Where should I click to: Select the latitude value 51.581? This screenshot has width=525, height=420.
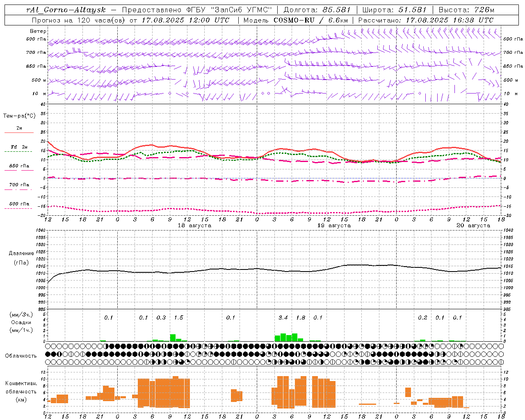coord(413,10)
